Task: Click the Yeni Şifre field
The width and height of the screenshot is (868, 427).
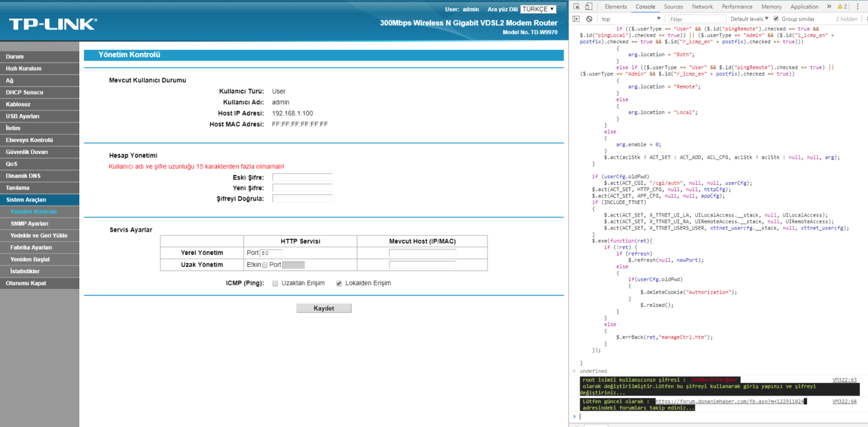Action: coord(302,188)
